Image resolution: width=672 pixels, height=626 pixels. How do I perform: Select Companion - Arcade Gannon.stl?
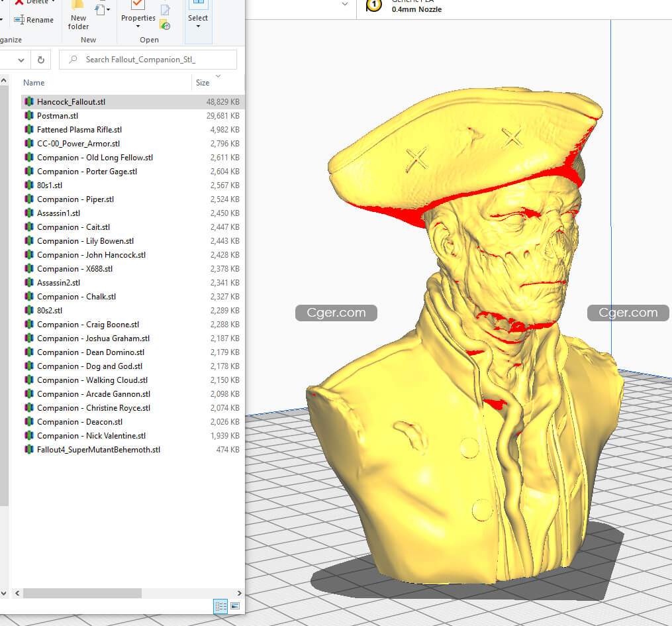(x=133, y=394)
